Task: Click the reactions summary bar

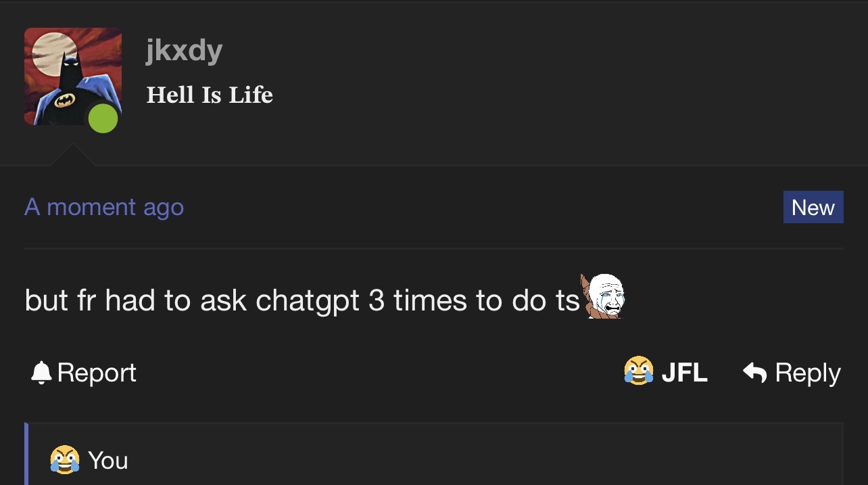Action: (434, 455)
